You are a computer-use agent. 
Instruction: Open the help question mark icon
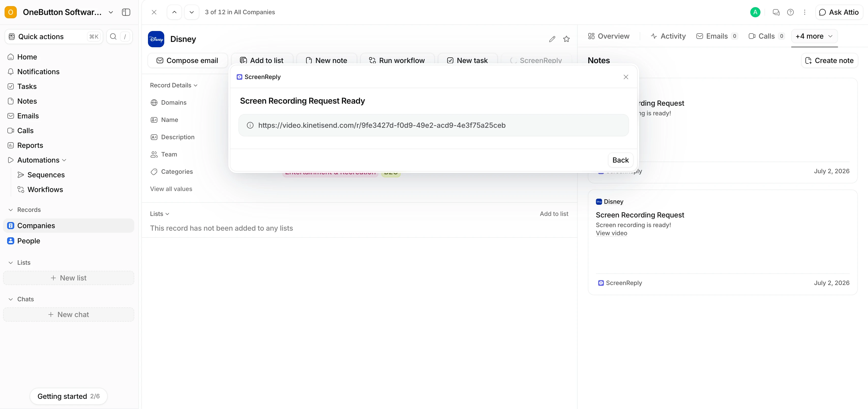click(x=790, y=12)
